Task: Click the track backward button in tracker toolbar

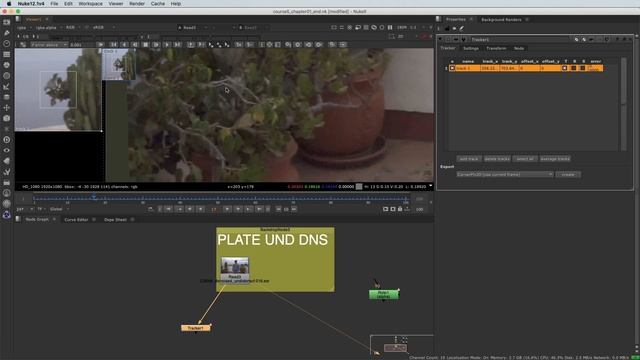Action: (124, 44)
